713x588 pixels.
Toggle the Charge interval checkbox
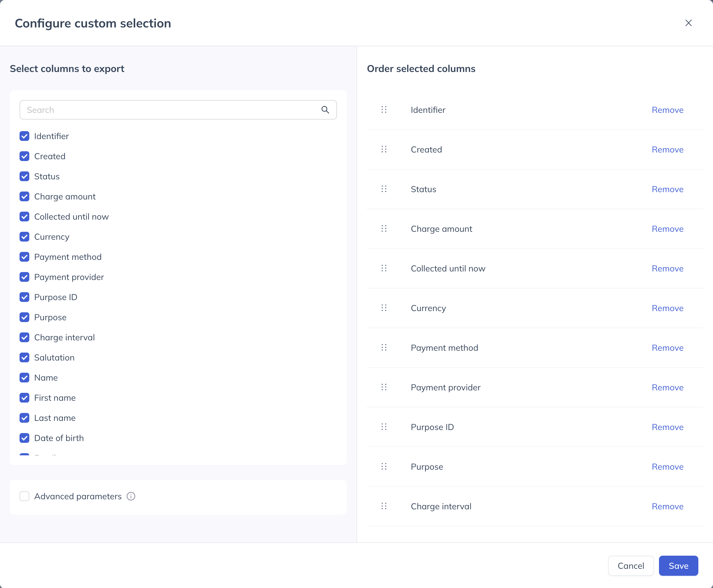pos(24,337)
